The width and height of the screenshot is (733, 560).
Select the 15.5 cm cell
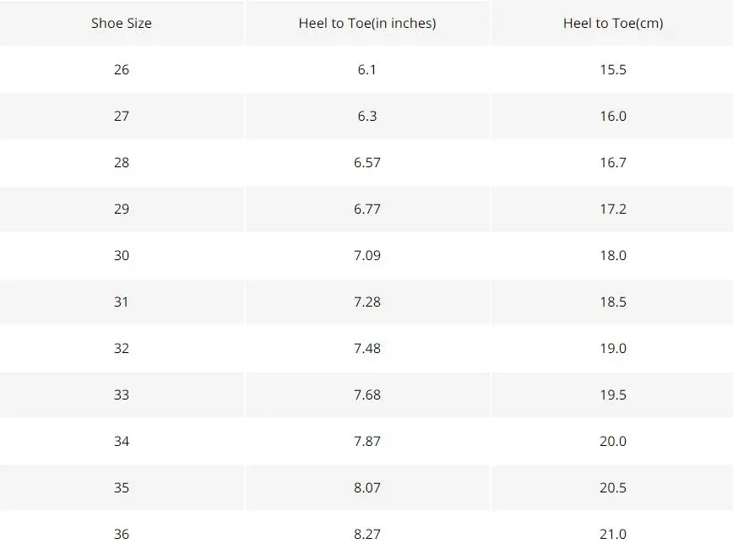pos(613,69)
